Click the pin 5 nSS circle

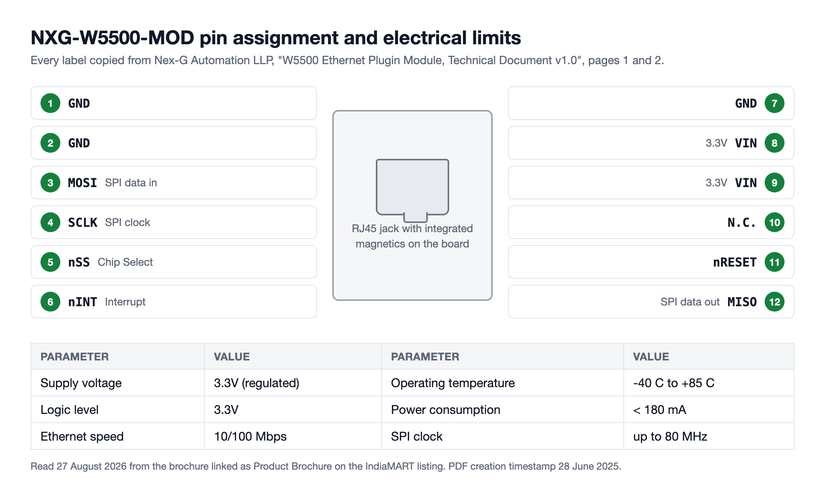(x=50, y=262)
